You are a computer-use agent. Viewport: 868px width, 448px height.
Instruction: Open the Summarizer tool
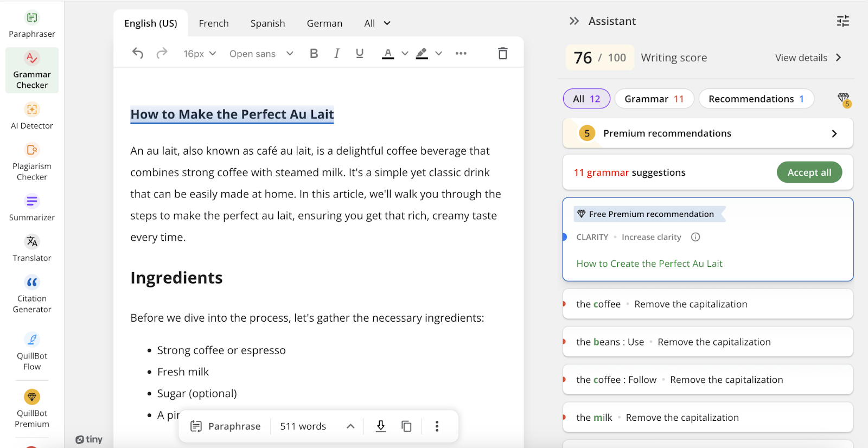[32, 208]
